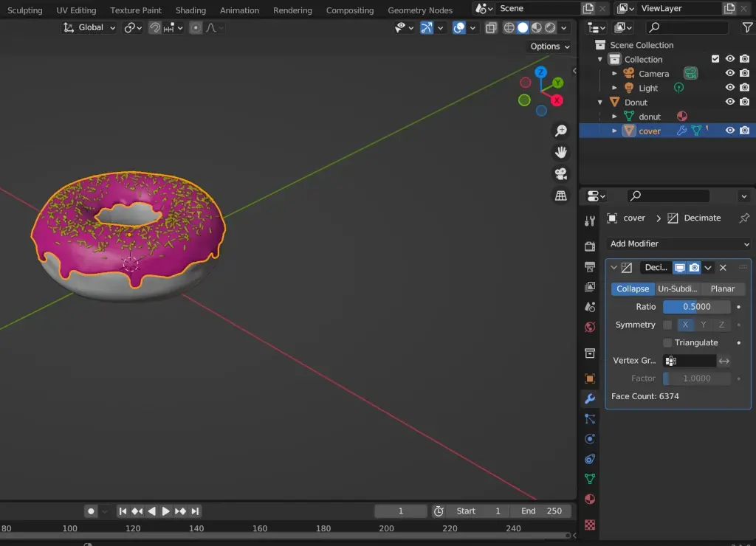Click the X axis on navigation gizmo
Image resolution: width=756 pixels, height=546 pixels.
pos(557,100)
